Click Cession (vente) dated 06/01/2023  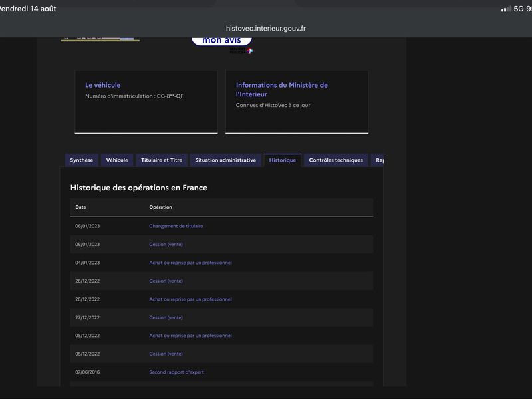click(166, 244)
